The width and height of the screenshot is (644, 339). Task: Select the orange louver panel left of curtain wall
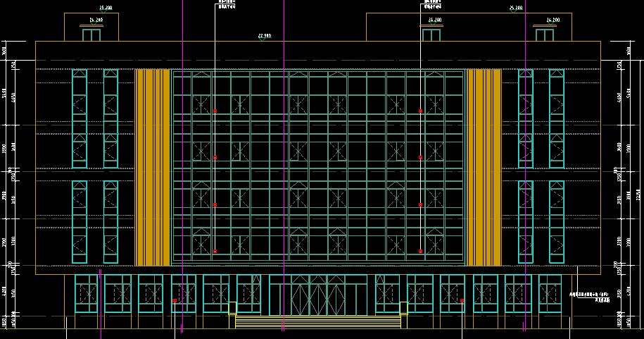pyautogui.click(x=152, y=168)
